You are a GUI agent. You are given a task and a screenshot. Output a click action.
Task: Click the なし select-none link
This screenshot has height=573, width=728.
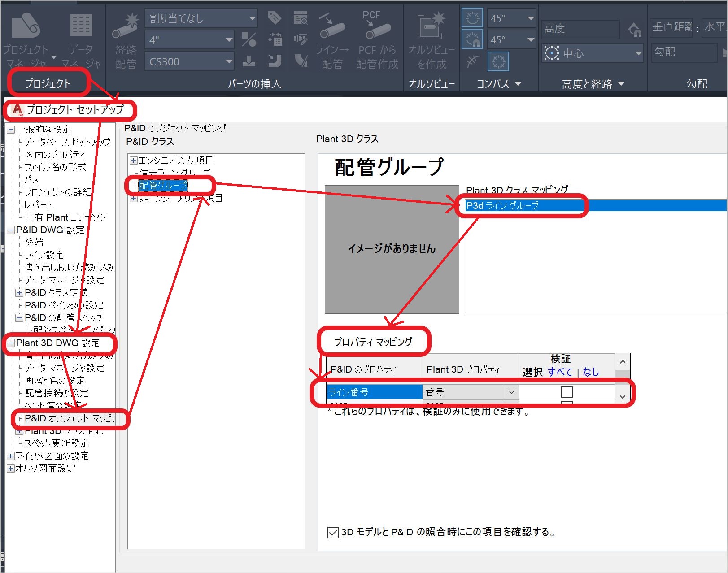(x=590, y=372)
